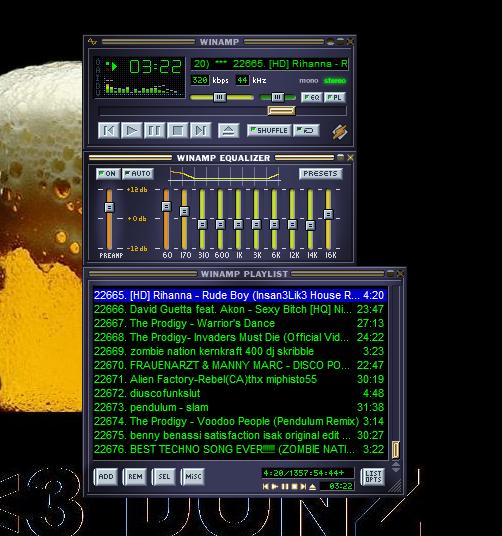Image resolution: width=502 pixels, height=536 pixels.
Task: Click the -12 db preset label
Action: 137,249
